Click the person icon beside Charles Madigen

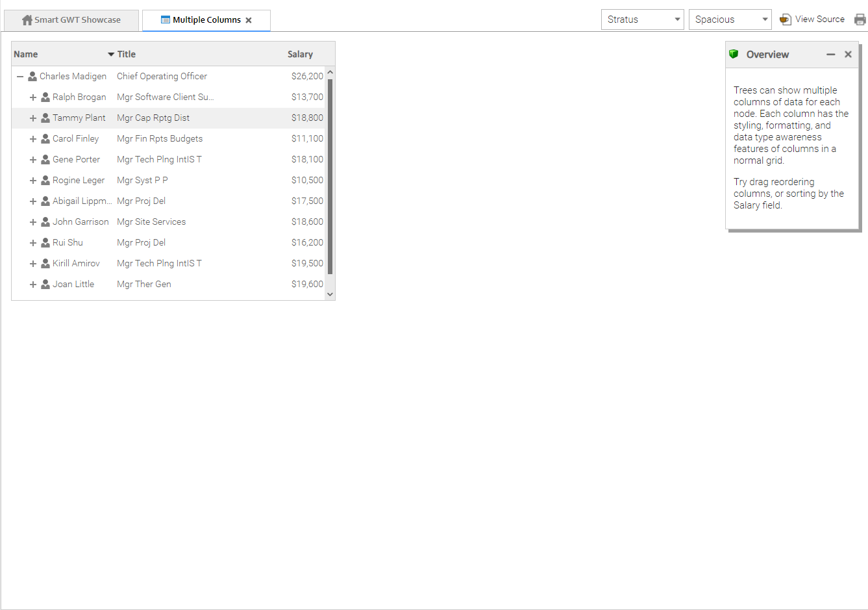click(x=32, y=77)
